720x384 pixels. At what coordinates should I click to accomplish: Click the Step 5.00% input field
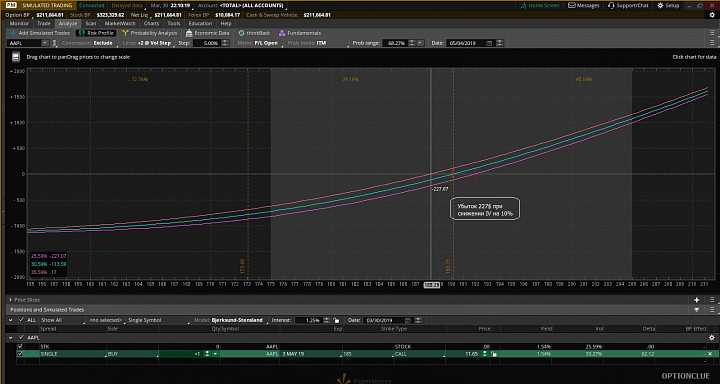[x=206, y=43]
